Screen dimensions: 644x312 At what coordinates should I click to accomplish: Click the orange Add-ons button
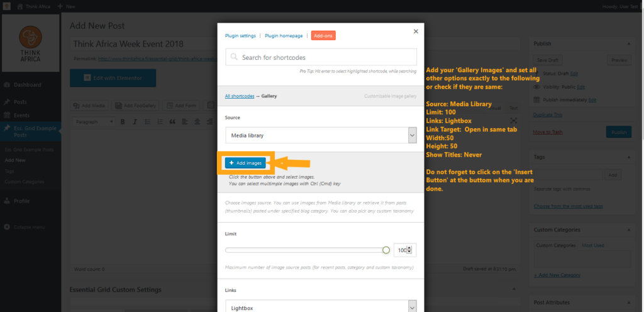coord(323,36)
